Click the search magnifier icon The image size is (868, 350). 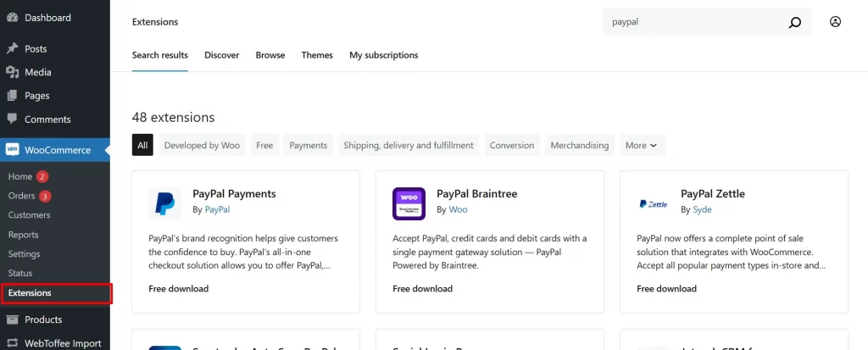tap(794, 23)
